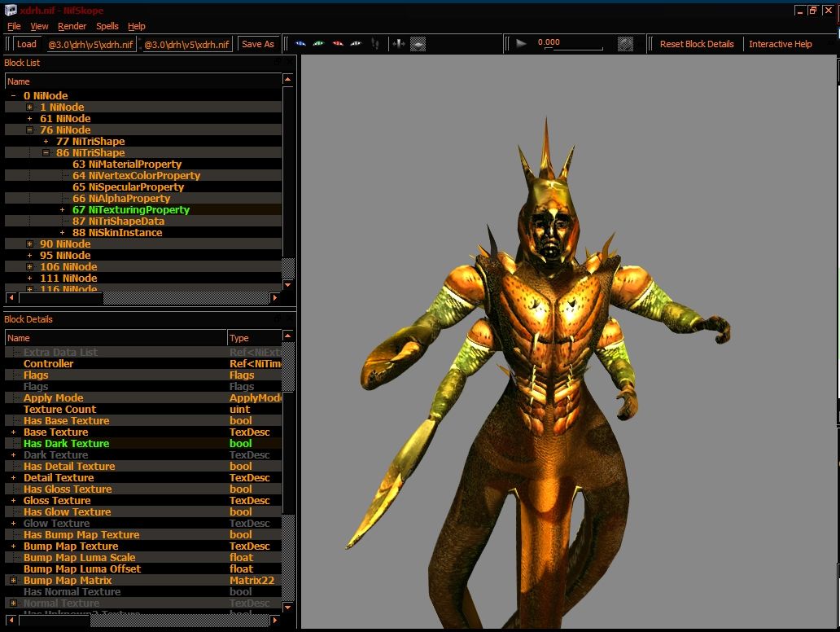Select the Has Detail Texture row
This screenshot has width=840, height=632.
[x=143, y=467]
